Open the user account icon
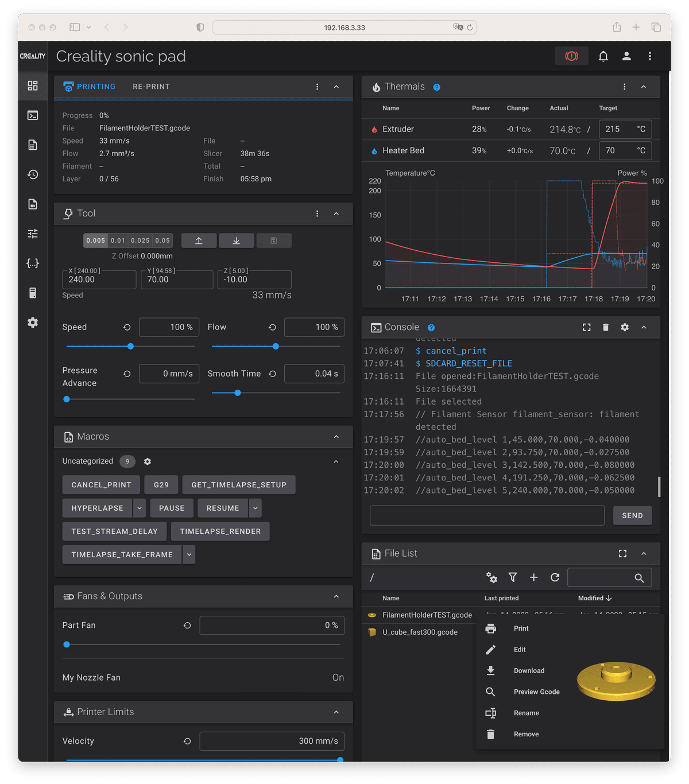This screenshot has height=784, width=689. 626,56
